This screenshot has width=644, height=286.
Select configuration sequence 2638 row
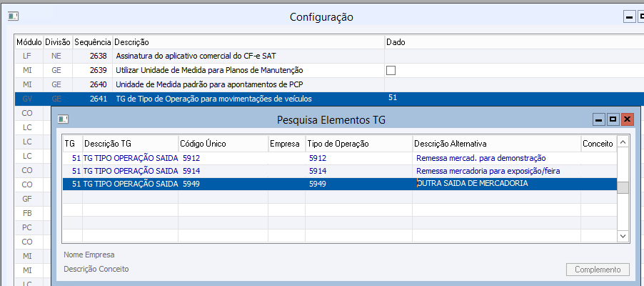(214, 56)
